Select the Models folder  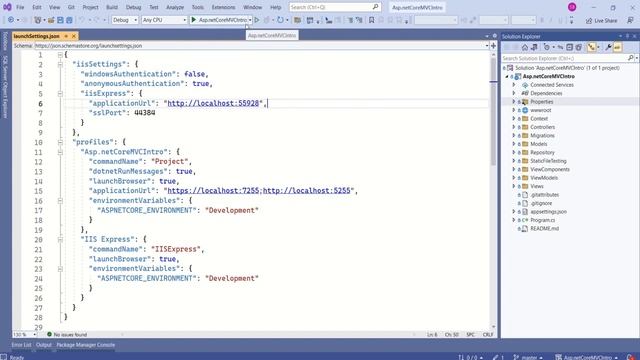(x=538, y=144)
